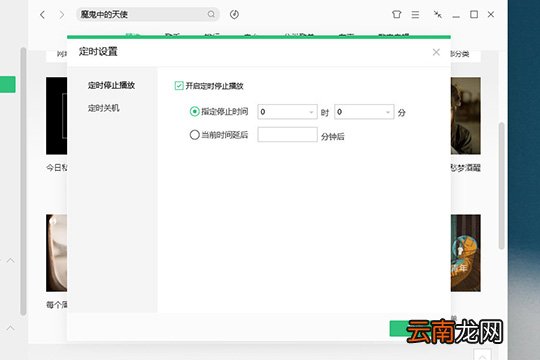Image resolution: width=540 pixels, height=360 pixels.
Task: Click the 分钟后 delay input field
Action: coord(287,135)
